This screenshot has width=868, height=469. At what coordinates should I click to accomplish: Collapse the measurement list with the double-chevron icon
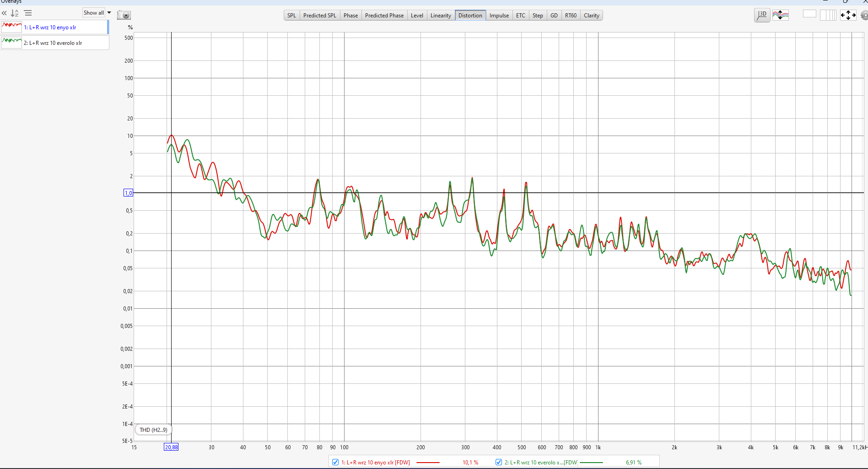pos(4,13)
